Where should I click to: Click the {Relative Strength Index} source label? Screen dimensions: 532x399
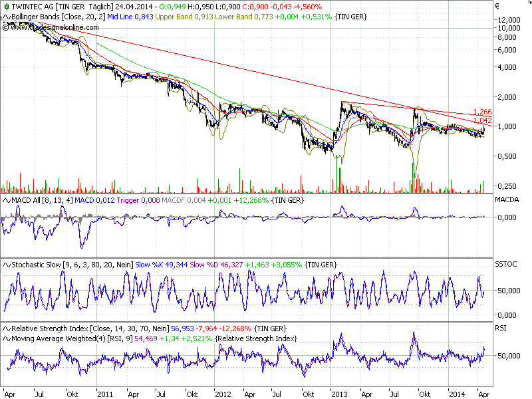click(256, 338)
